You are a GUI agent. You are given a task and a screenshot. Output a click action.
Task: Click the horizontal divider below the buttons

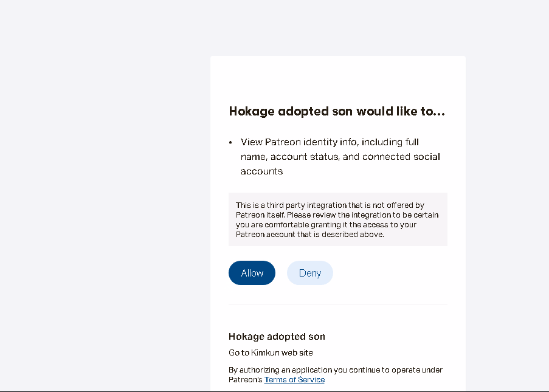click(x=337, y=304)
